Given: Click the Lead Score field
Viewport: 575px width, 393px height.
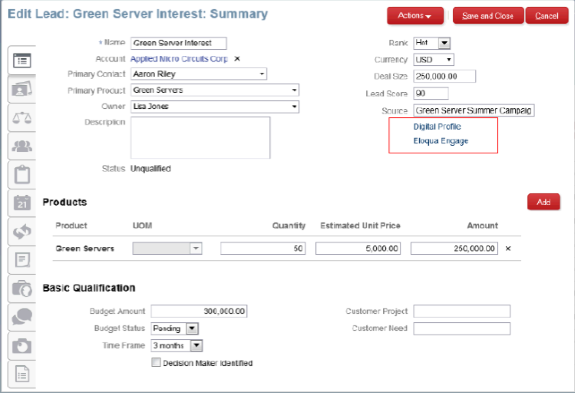Looking at the screenshot, I should 431,93.
